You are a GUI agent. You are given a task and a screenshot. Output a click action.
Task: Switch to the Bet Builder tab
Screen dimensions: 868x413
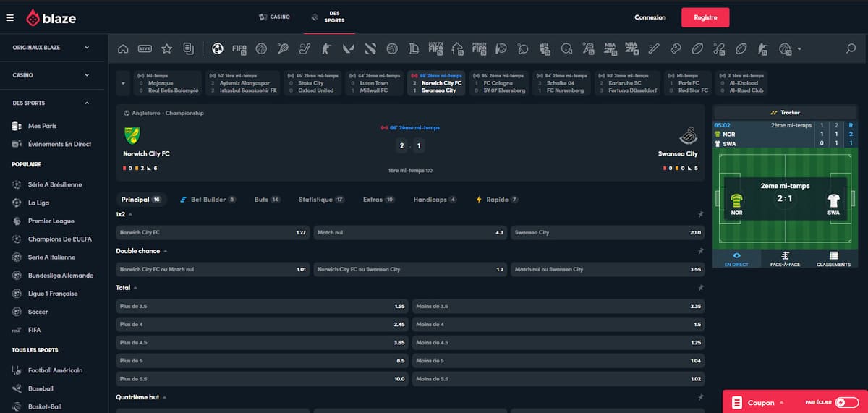point(208,200)
